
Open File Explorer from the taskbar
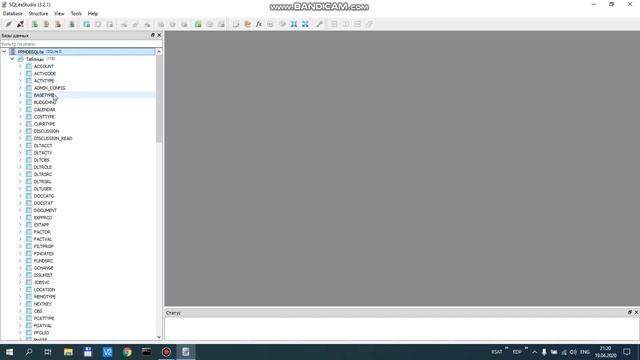(68, 352)
